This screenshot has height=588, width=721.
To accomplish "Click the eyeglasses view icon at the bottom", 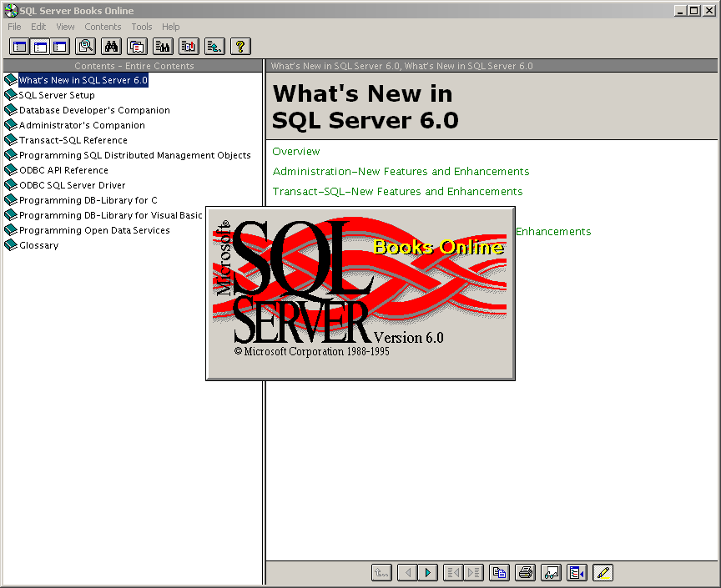I will point(551,572).
